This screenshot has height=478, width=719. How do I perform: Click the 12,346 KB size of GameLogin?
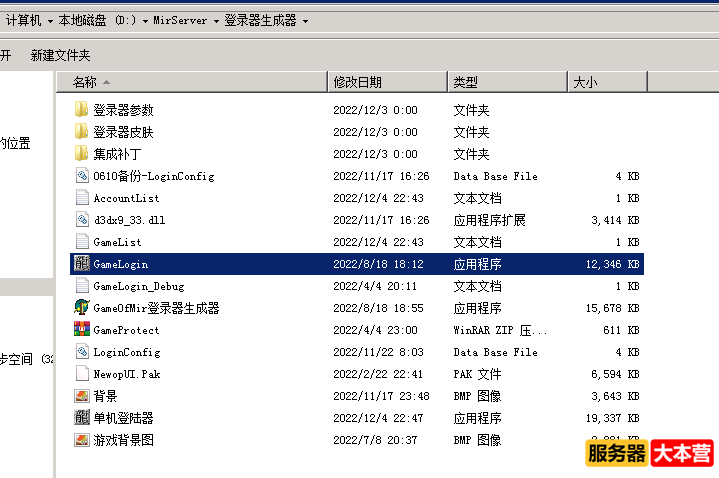pos(613,264)
